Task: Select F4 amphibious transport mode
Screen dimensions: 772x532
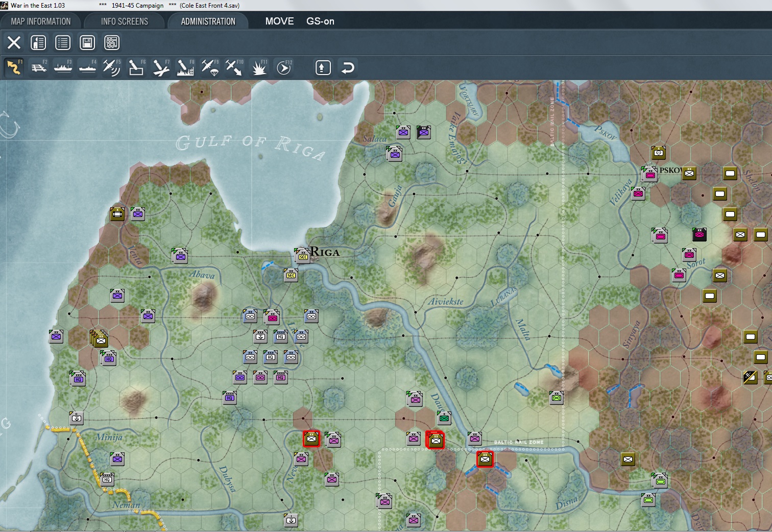Action: [x=87, y=67]
